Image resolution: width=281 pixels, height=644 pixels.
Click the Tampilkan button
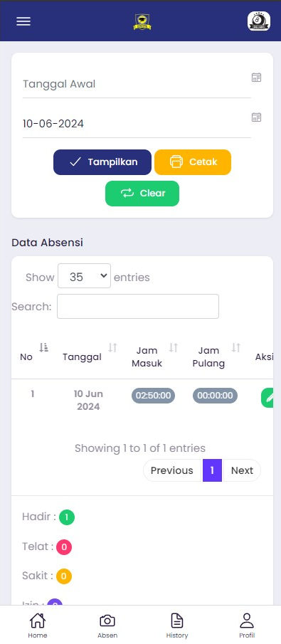coord(102,162)
